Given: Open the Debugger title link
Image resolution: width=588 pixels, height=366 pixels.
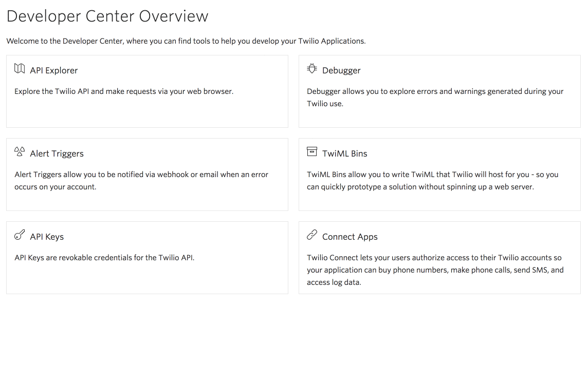Looking at the screenshot, I should [x=341, y=70].
